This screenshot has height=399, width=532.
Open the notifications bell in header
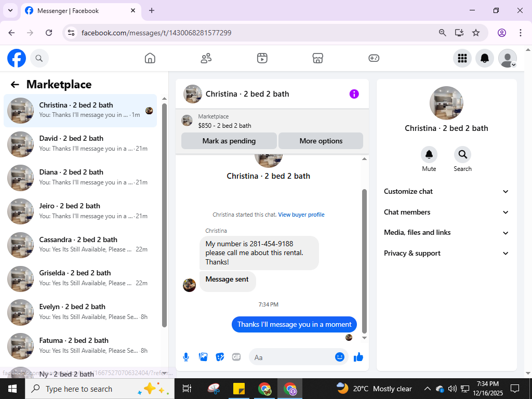pos(485,58)
